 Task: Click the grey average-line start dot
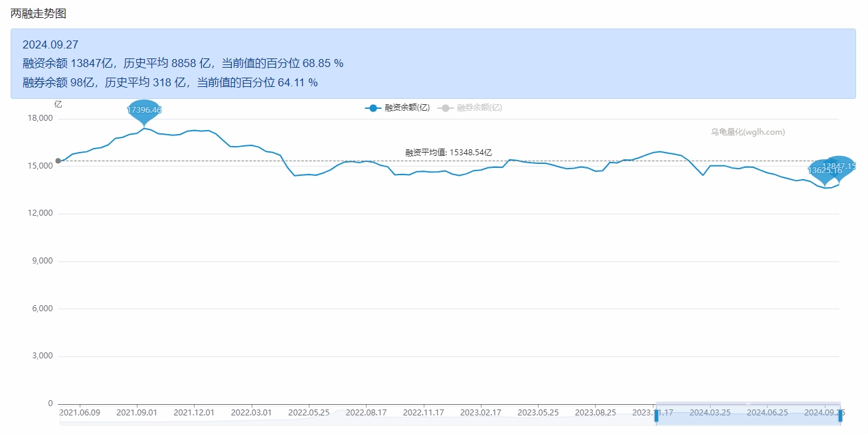tap(58, 161)
